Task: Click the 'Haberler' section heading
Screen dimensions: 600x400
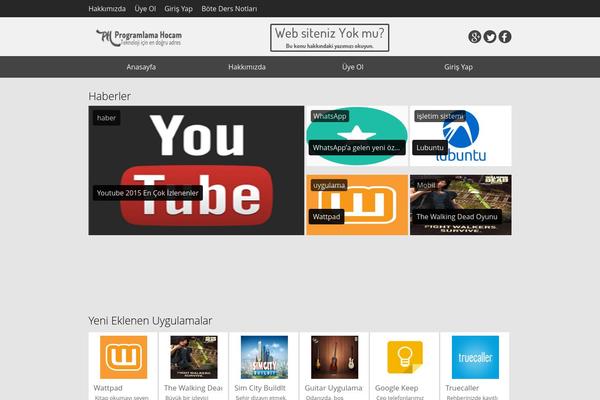Action: coord(109,96)
